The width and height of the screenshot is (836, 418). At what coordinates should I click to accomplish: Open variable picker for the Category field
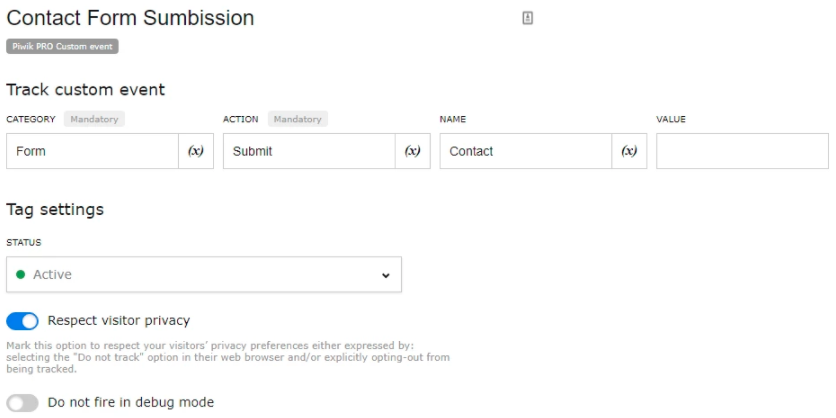[x=196, y=151]
